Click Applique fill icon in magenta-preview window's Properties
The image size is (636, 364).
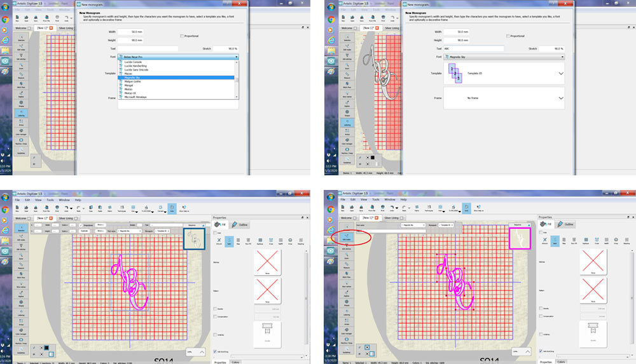coord(585,241)
